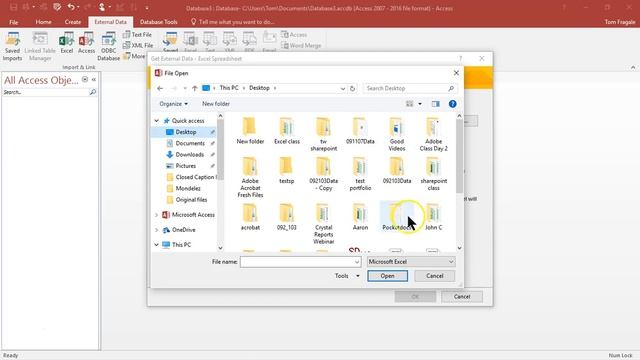Select Crystal Reports Webinar folder
This screenshot has width=640, height=360.
(323, 224)
